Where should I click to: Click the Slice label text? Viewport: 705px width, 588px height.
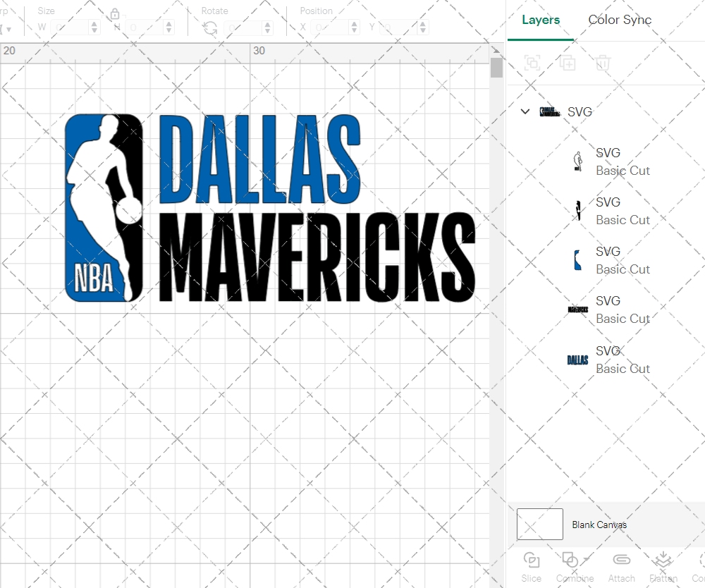point(531,579)
